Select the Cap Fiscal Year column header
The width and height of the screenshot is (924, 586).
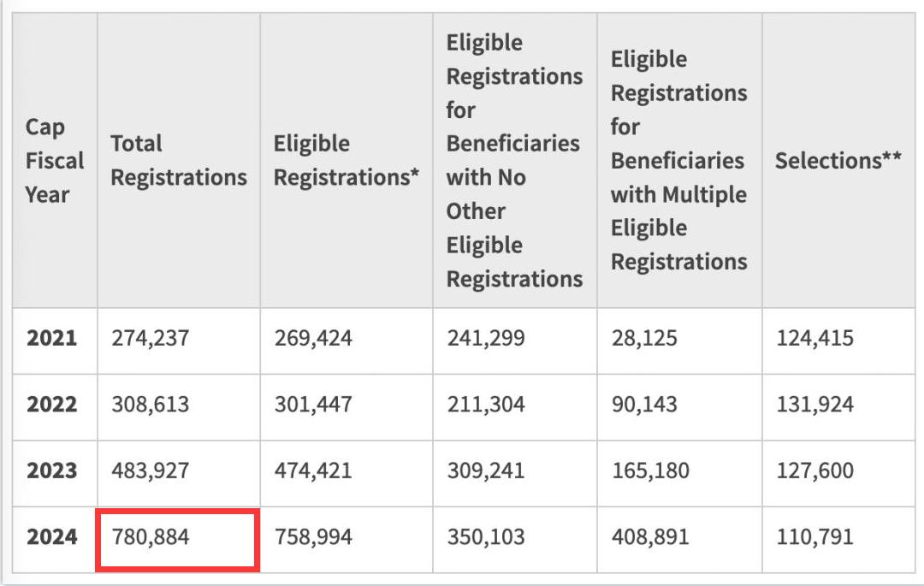point(55,161)
